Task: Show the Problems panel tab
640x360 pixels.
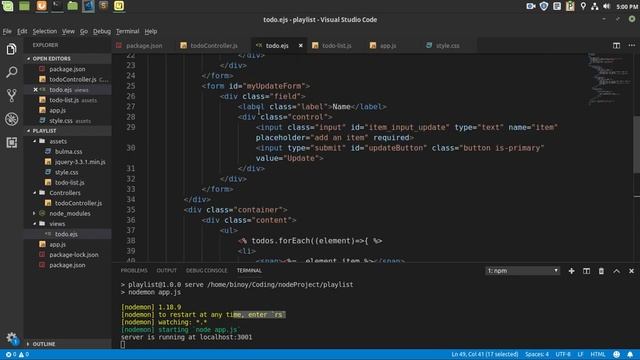Action: (134, 271)
